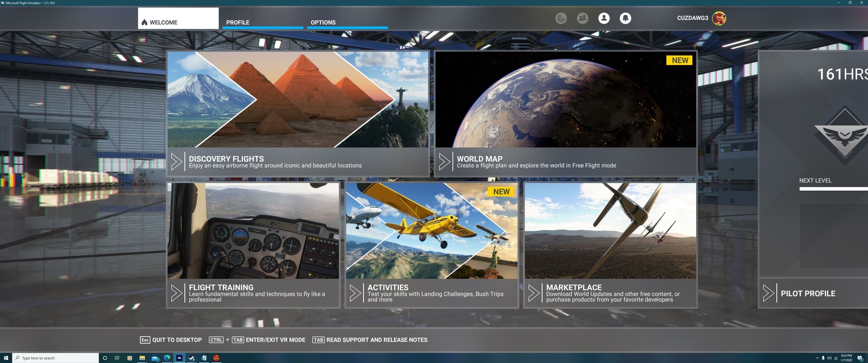This screenshot has height=363, width=868.
Task: Click the home icon on Welcome tab
Action: click(x=144, y=22)
